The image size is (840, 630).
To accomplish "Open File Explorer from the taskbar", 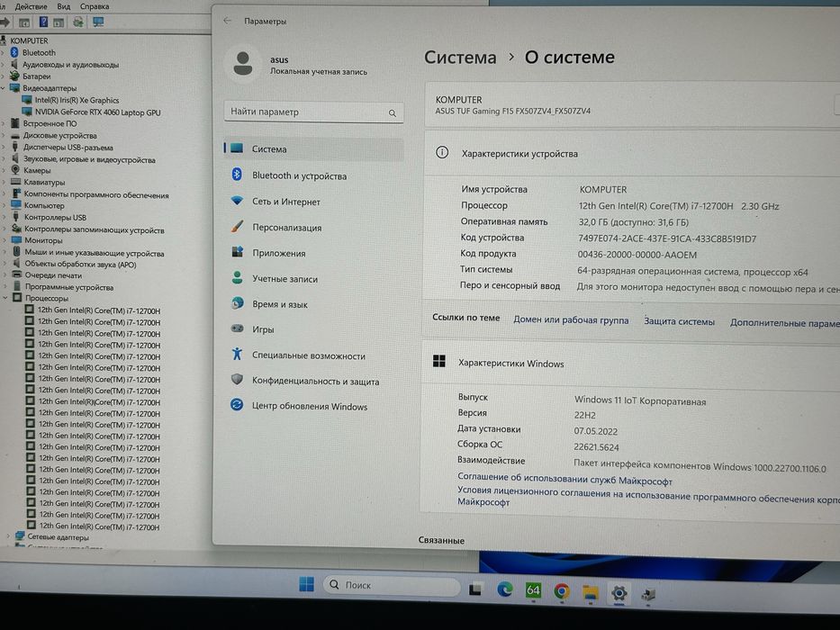I will 590,592.
